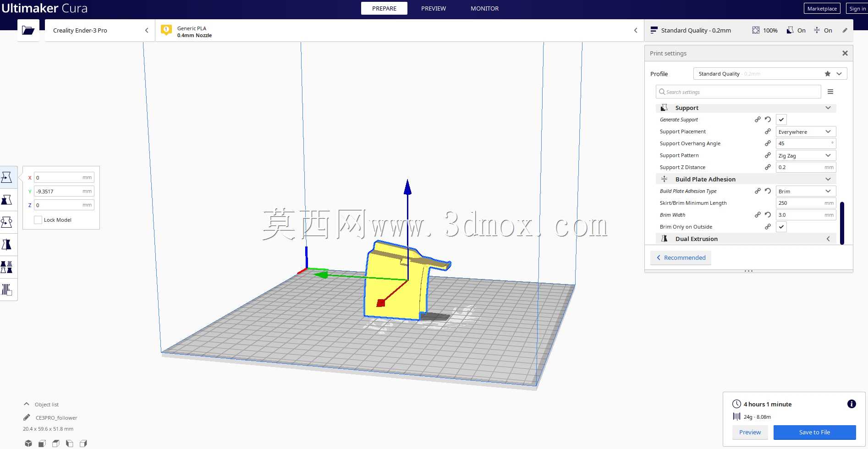868x449 pixels.
Task: Toggle the Generate Support checkbox
Action: tap(781, 120)
